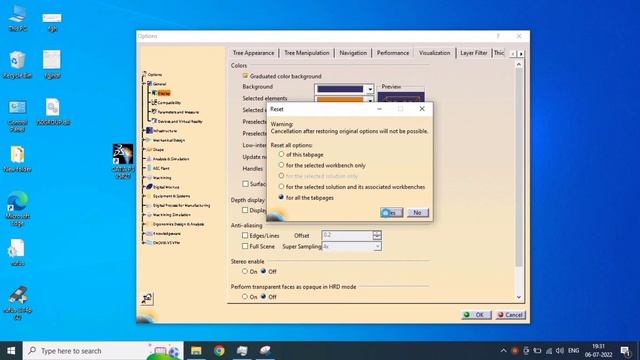
Task: Switch to the Visualization tab
Action: 434,53
